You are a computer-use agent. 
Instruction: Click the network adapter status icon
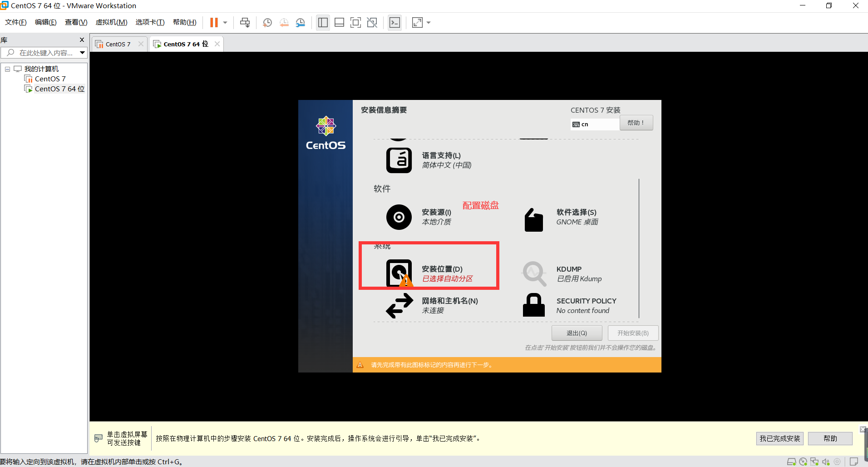(814, 462)
